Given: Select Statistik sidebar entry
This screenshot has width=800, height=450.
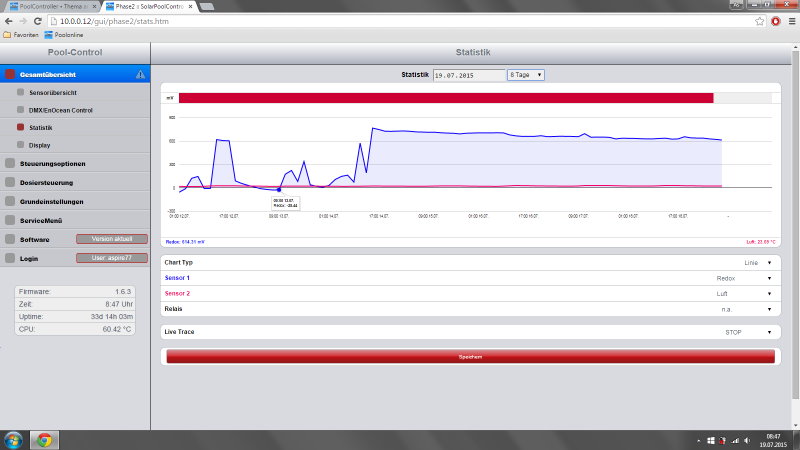Looking at the screenshot, I should pyautogui.click(x=41, y=128).
